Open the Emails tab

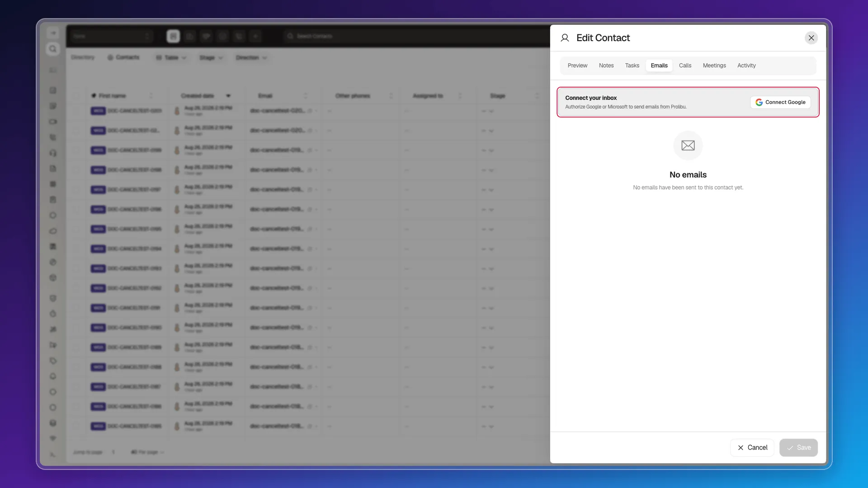[659, 66]
